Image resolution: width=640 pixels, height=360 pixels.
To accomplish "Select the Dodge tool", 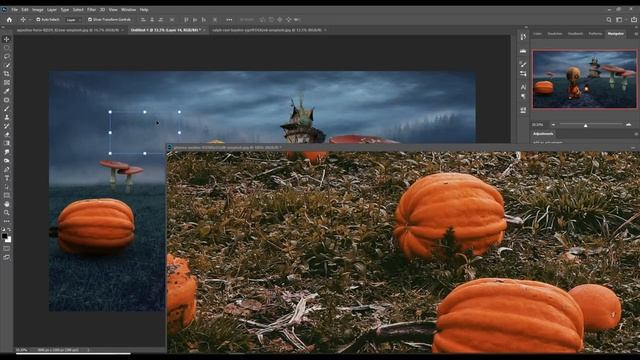I will click(7, 160).
